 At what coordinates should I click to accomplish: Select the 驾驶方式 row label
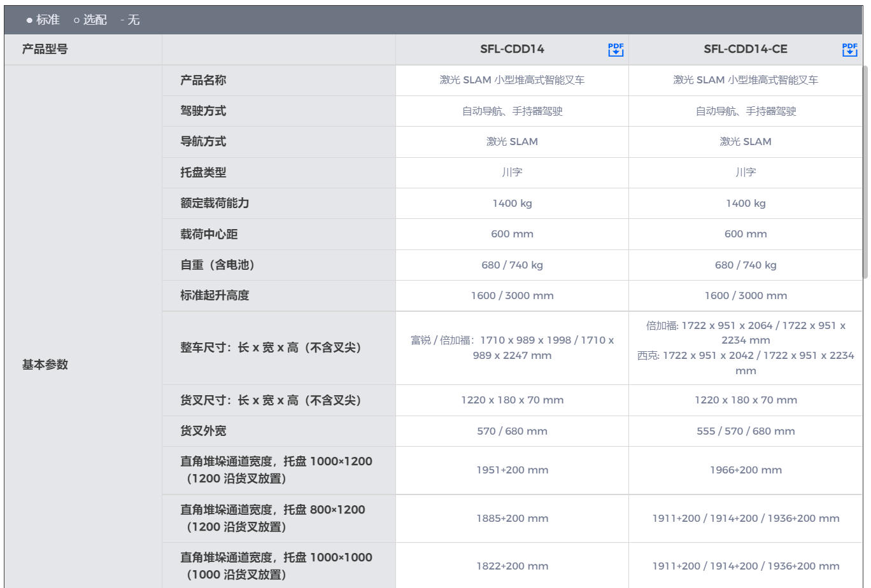click(x=203, y=111)
